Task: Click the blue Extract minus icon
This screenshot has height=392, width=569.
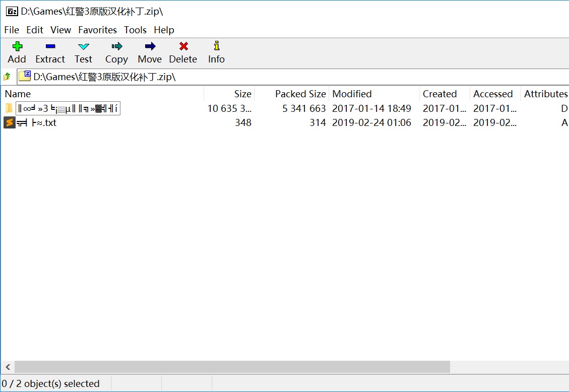Action: click(50, 46)
